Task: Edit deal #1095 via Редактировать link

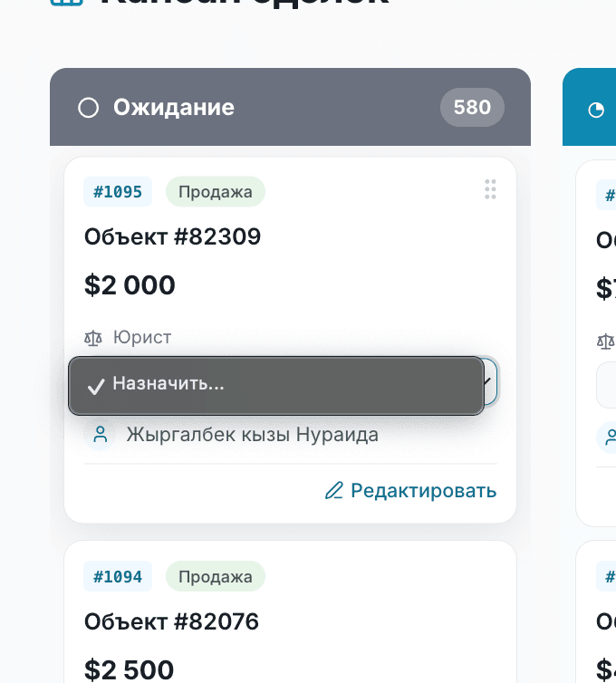Action: coord(410,491)
